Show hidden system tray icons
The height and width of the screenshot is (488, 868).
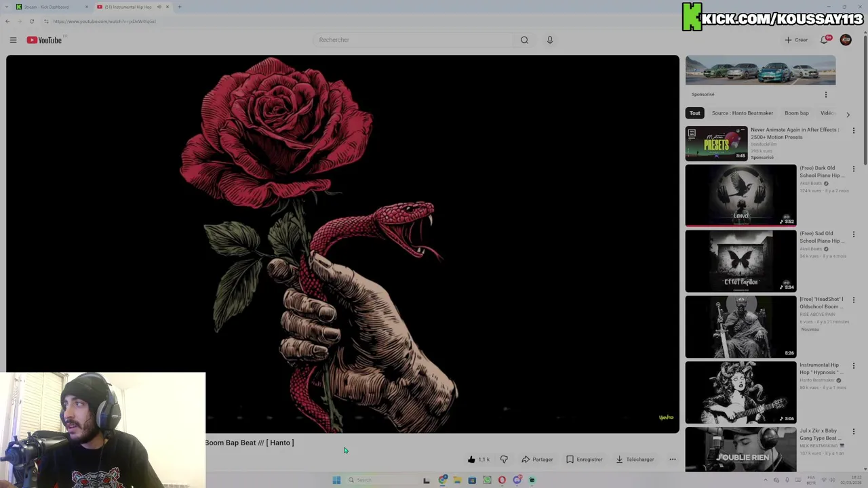tap(766, 480)
